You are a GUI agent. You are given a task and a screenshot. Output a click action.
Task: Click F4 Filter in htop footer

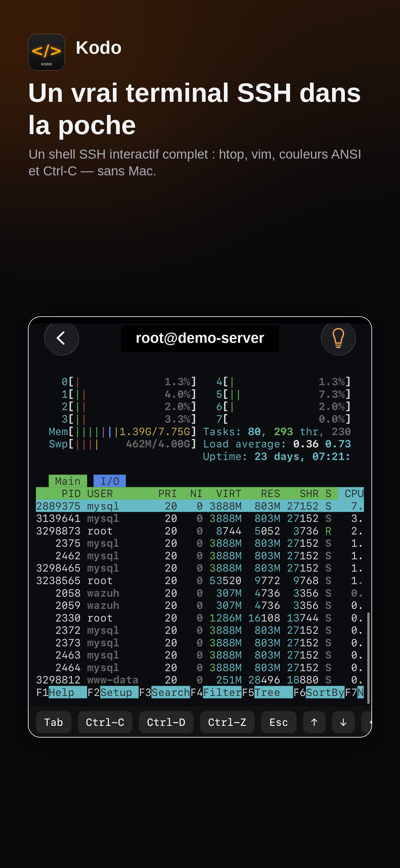pyautogui.click(x=216, y=693)
